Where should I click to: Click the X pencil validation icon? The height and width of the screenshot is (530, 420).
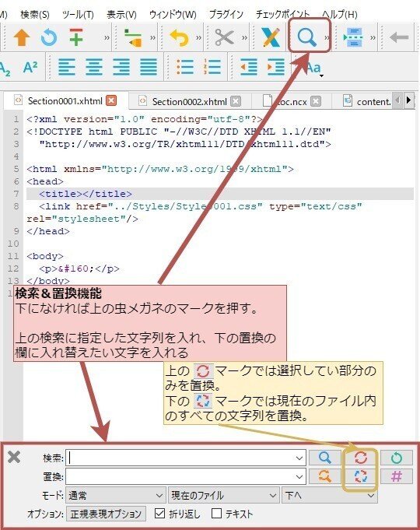tap(271, 37)
